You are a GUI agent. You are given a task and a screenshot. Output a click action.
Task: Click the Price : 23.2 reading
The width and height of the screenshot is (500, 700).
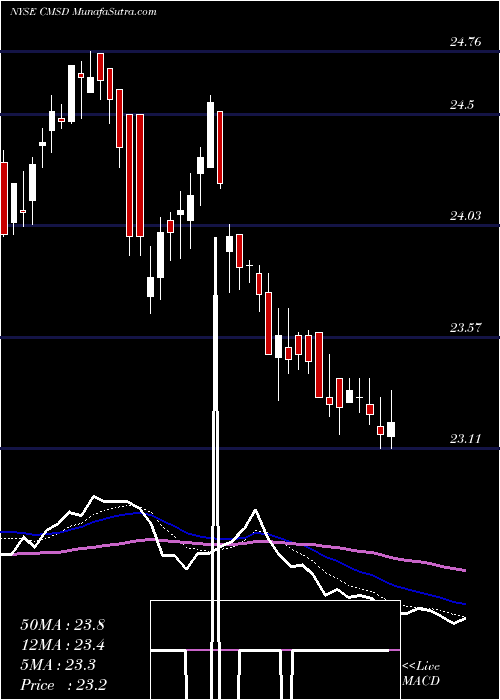click(63, 685)
